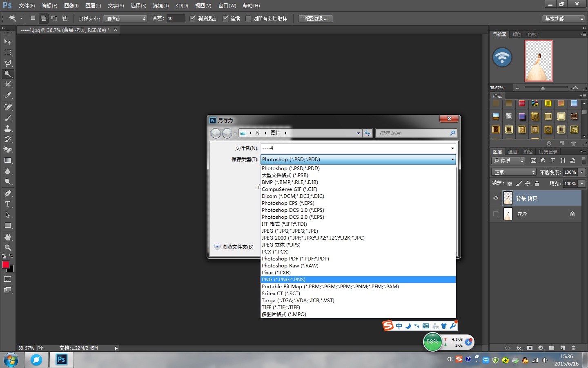588x368 pixels.
Task: Choose intersect with selection mode button
Action: pos(65,18)
